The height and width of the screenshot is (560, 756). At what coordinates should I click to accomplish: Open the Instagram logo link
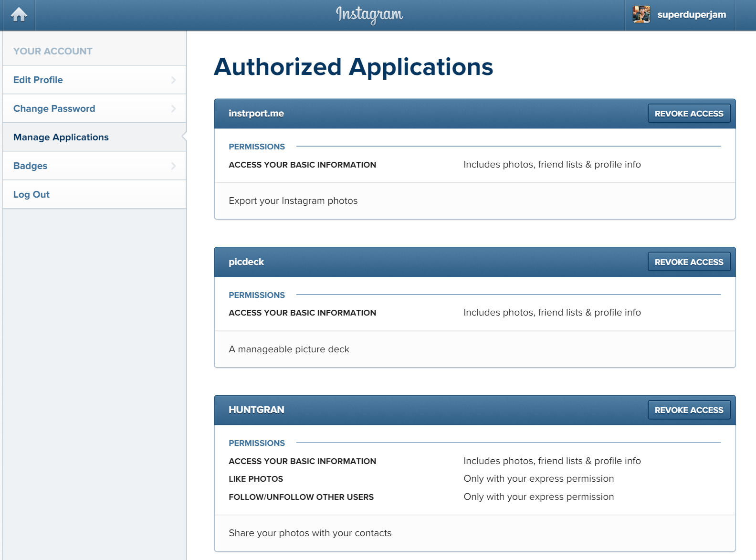[369, 15]
